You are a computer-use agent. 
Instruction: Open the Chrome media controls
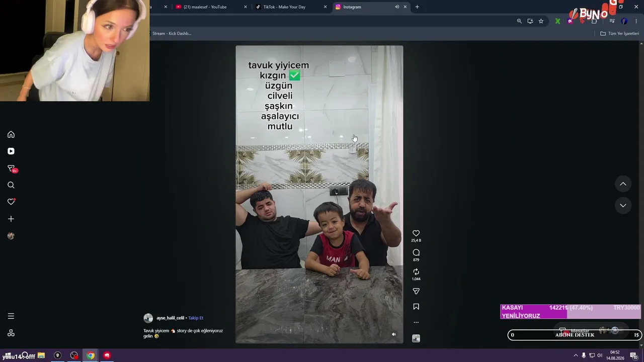click(612, 21)
